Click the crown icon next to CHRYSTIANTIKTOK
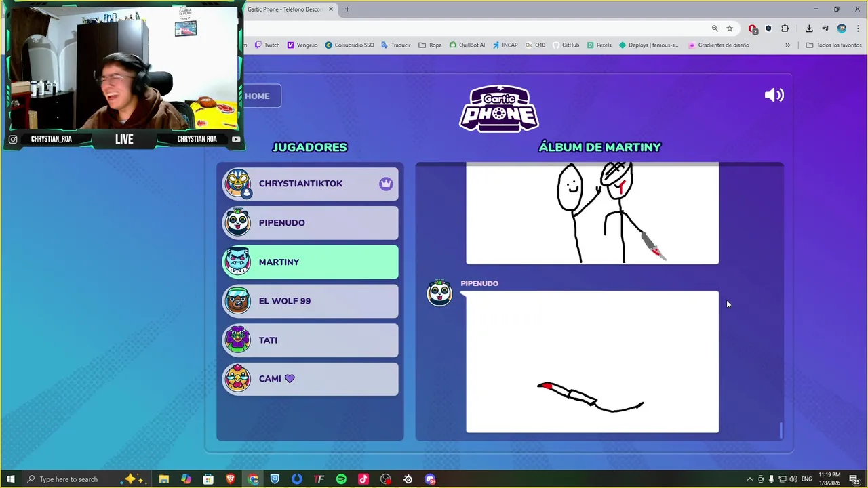The width and height of the screenshot is (868, 488). tap(386, 184)
